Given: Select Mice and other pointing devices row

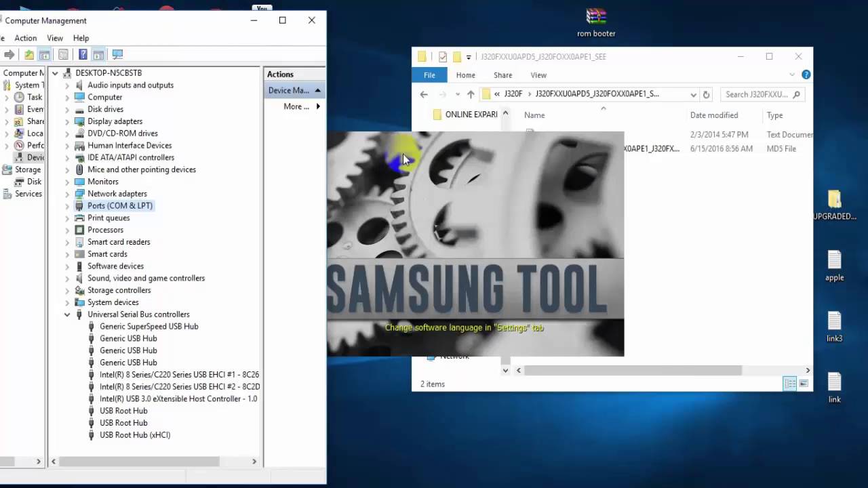Looking at the screenshot, I should [x=142, y=169].
